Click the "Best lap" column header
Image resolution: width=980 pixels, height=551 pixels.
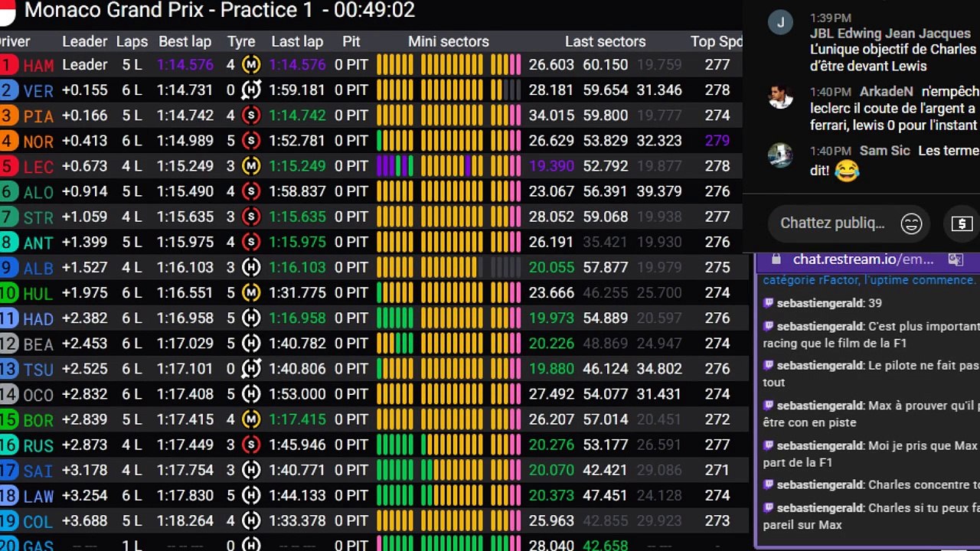point(185,41)
